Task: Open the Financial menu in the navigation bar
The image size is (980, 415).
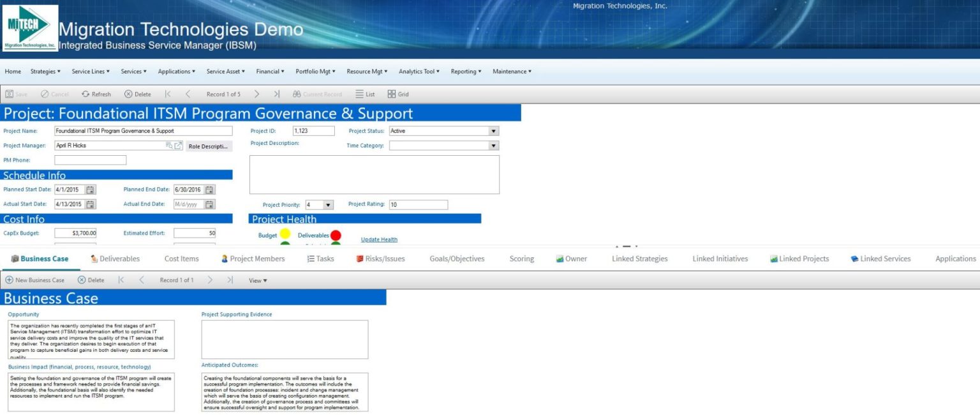Action: [x=269, y=71]
